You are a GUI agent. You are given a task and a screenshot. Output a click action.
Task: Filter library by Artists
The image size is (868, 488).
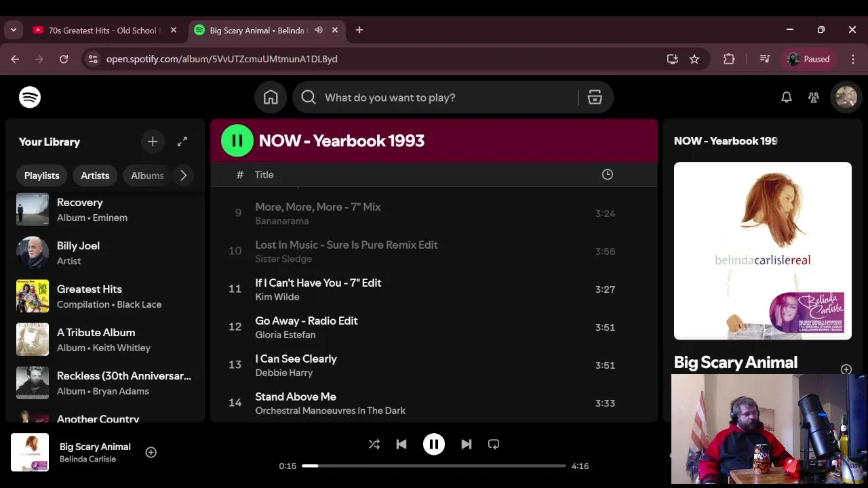click(95, 176)
